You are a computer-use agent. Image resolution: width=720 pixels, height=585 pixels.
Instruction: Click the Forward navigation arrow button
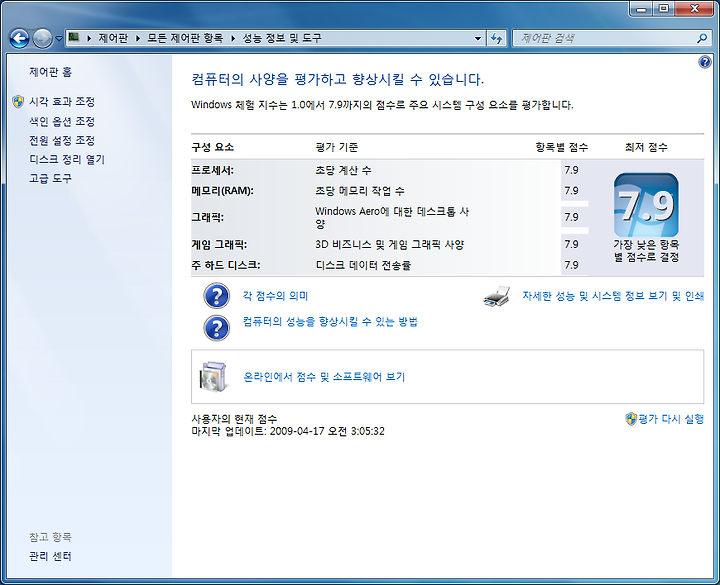coord(42,39)
